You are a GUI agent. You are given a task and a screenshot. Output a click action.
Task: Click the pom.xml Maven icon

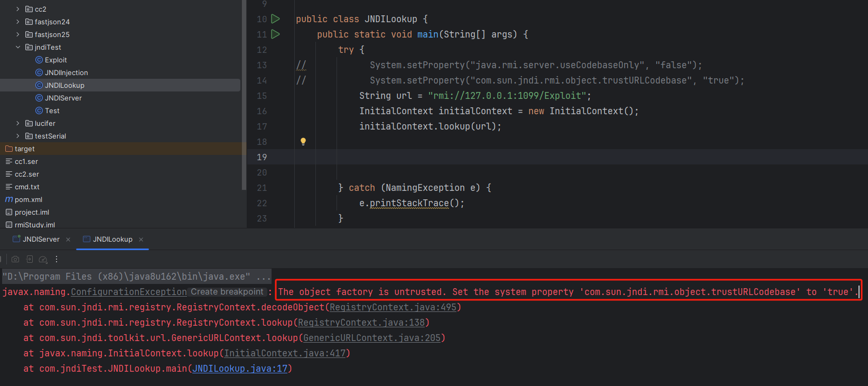pos(9,199)
